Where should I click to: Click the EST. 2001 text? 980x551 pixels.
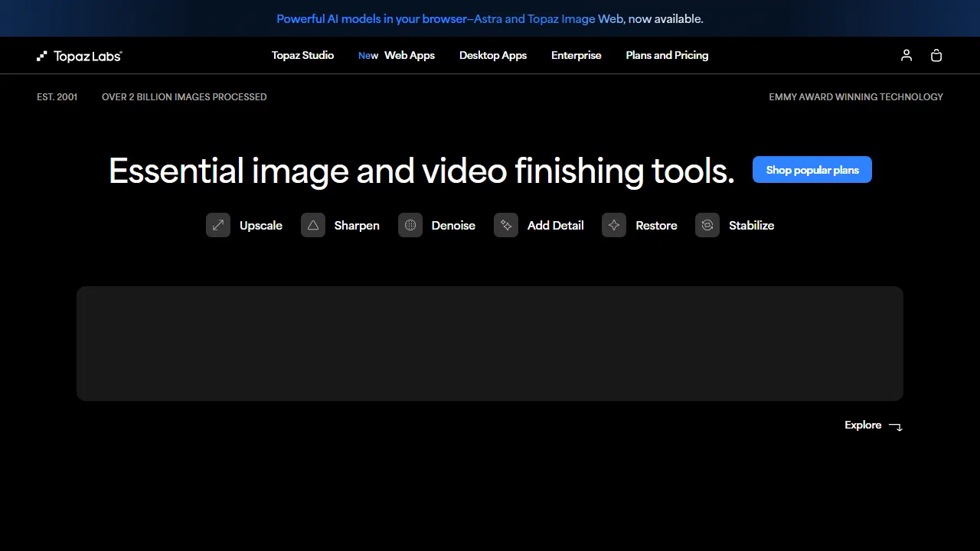click(x=57, y=96)
